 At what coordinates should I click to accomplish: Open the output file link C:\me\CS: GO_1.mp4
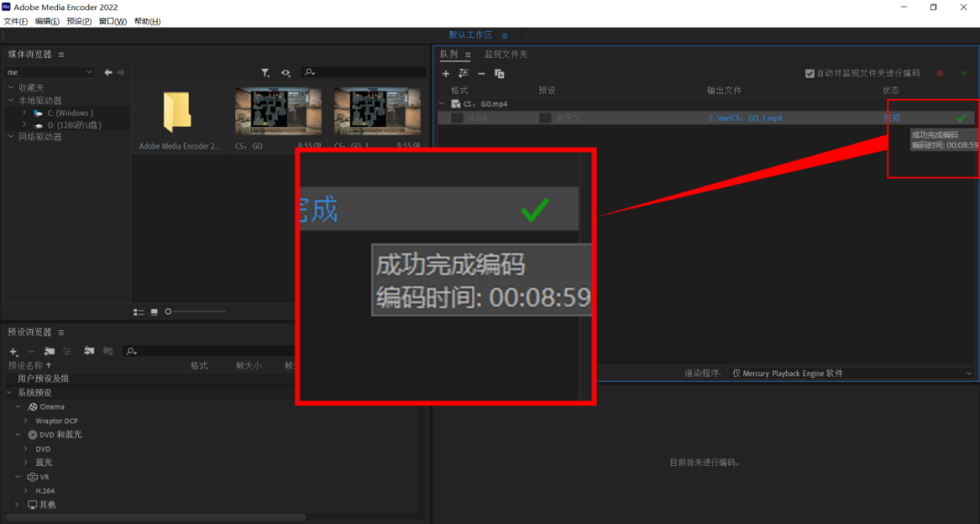tap(745, 118)
